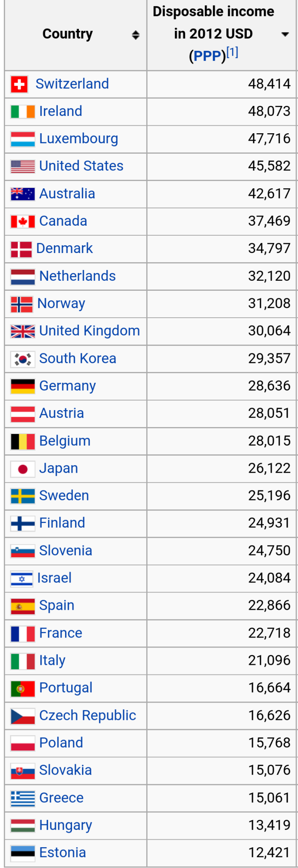Click the Estonia flag icon
Image resolution: width=298 pixels, height=868 pixels.
(23, 853)
